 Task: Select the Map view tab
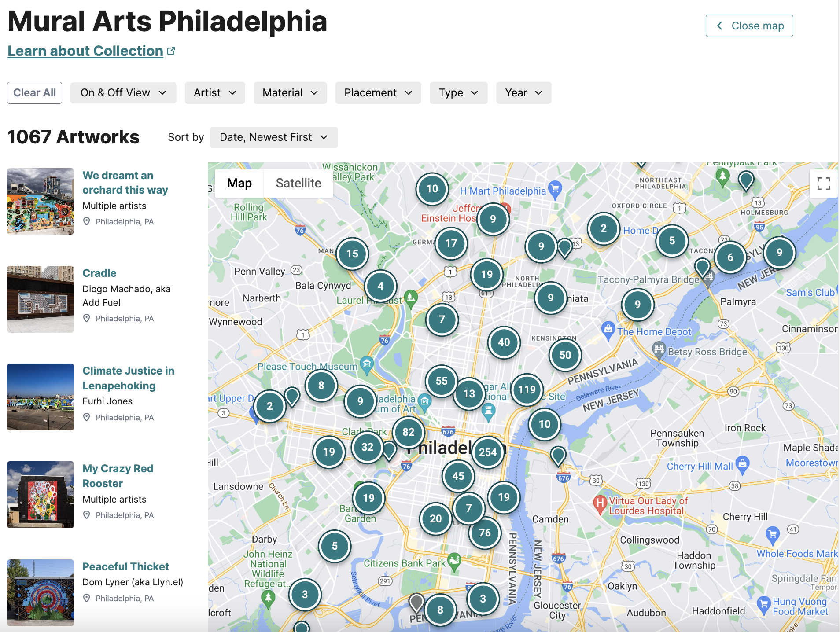click(239, 183)
